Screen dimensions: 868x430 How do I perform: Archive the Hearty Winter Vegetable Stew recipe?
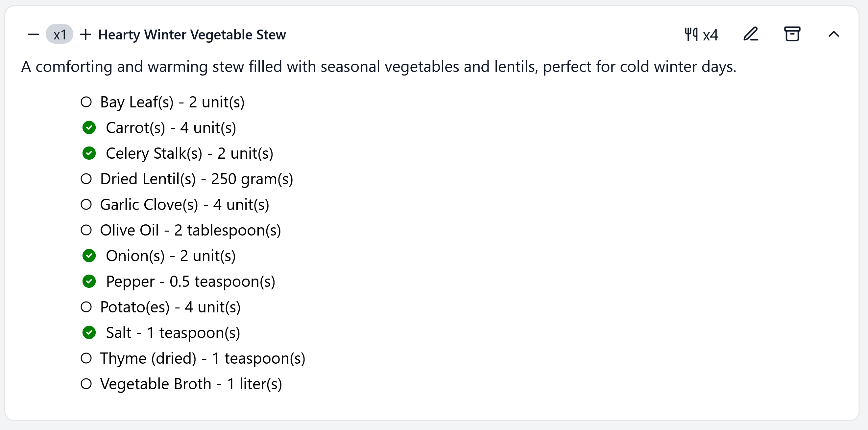click(792, 34)
